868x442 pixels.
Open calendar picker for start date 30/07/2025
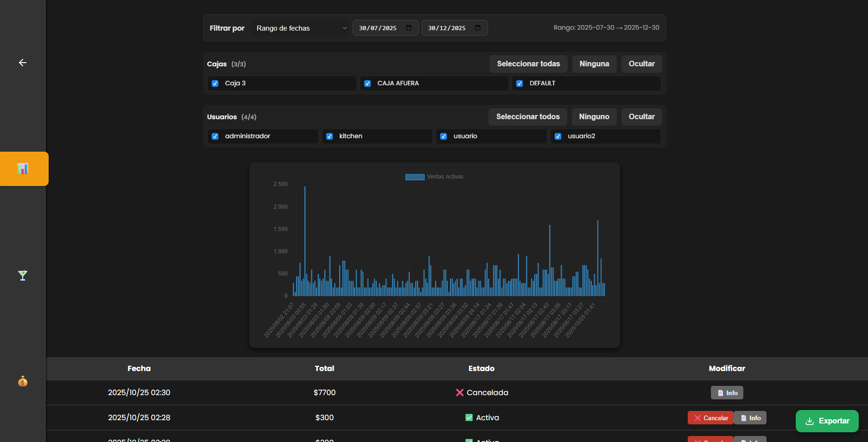[408, 28]
